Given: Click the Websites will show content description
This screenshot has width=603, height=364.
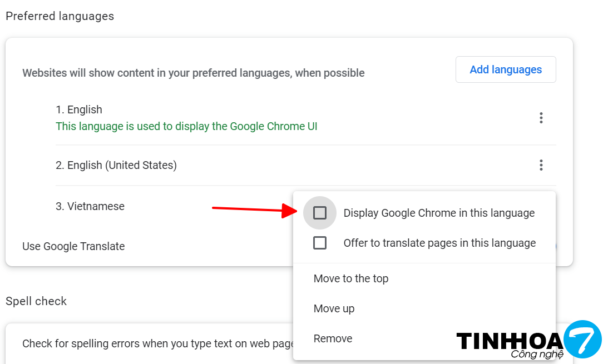Looking at the screenshot, I should coord(194,73).
